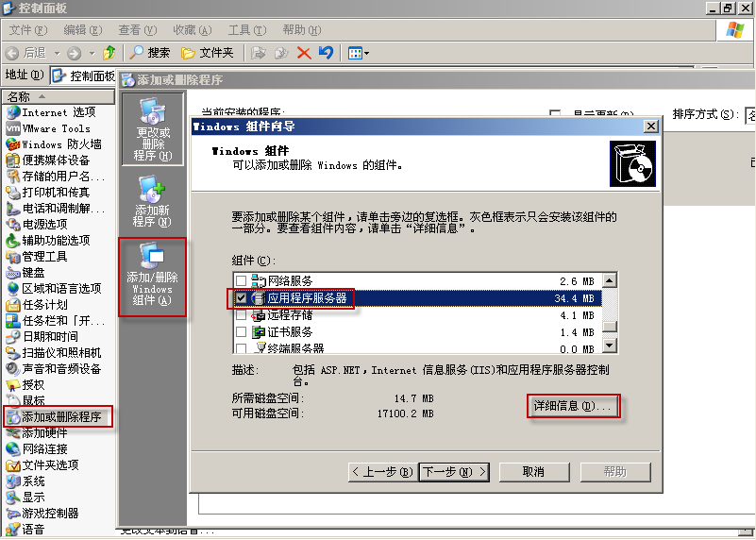This screenshot has width=756, height=540.
Task: Open the 收藏 menu
Action: 193,30
